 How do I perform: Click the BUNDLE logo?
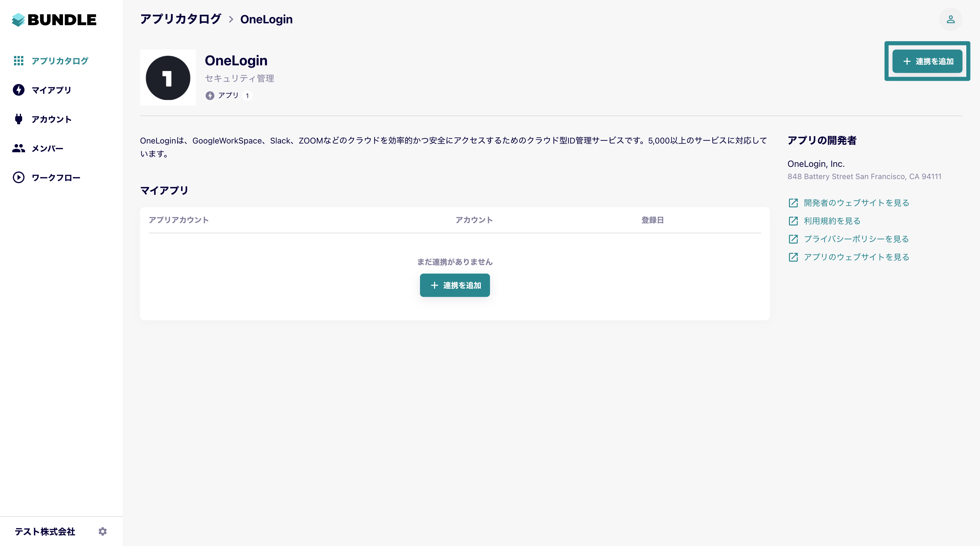[54, 20]
